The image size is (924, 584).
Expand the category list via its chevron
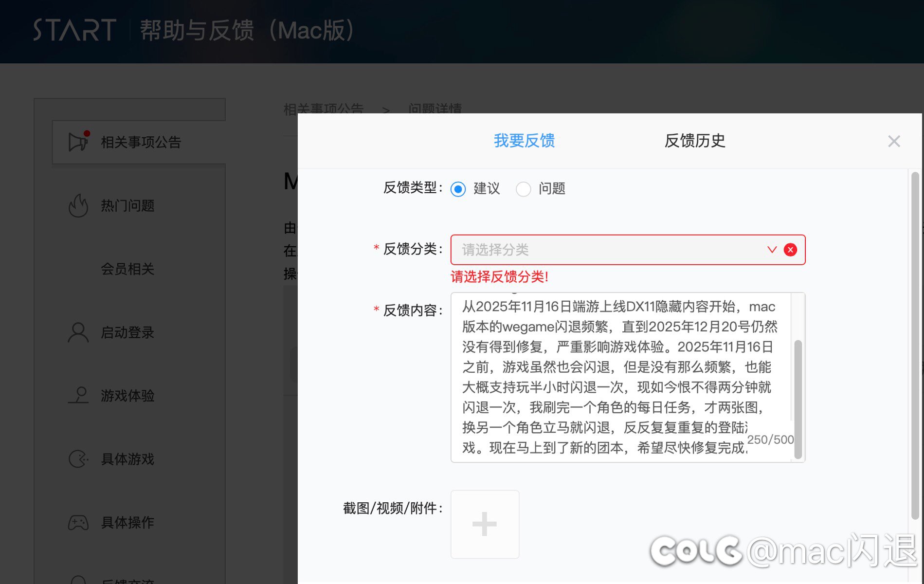click(x=771, y=250)
